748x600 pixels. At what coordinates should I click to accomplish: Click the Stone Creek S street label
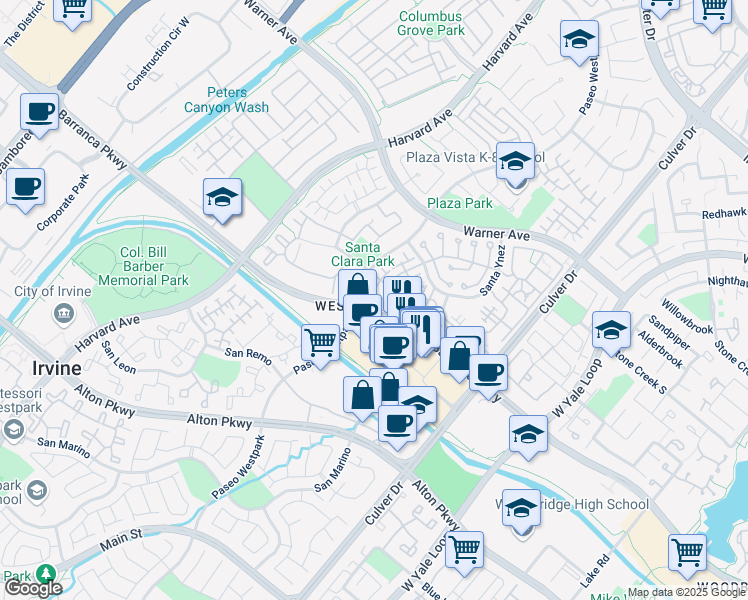642,374
